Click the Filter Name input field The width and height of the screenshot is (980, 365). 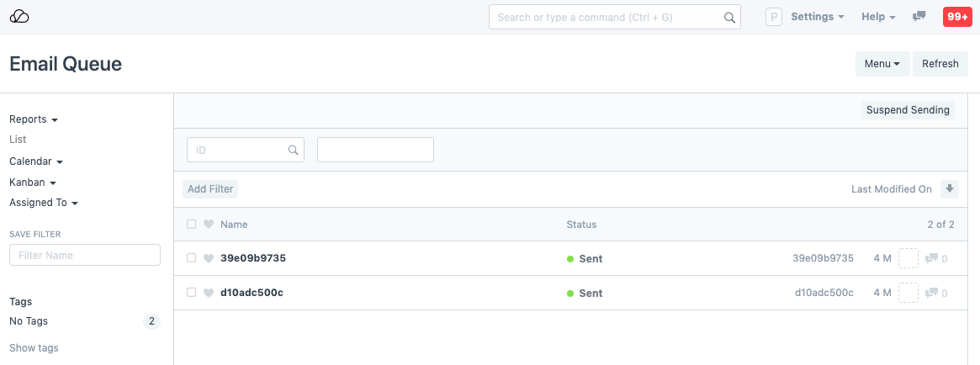tap(85, 256)
